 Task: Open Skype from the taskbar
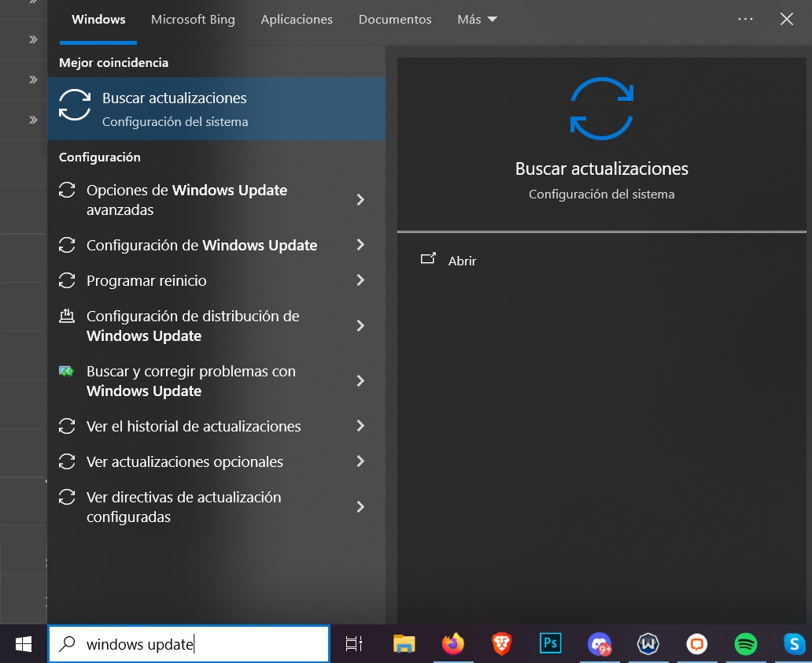click(x=794, y=644)
